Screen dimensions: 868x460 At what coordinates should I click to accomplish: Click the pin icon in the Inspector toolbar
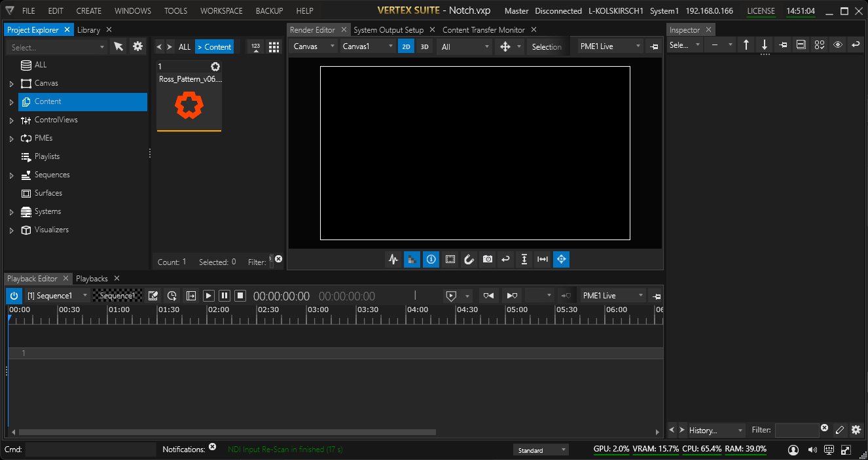783,44
